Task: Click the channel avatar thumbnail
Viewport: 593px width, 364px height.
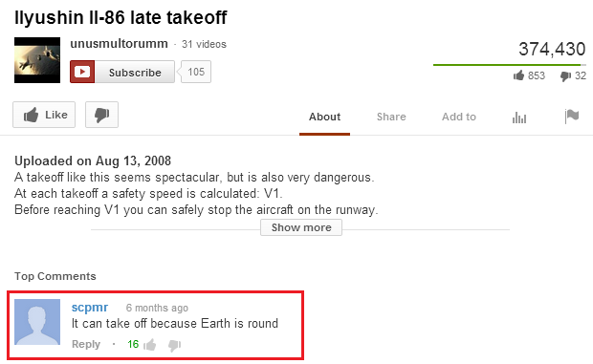Action: point(37,60)
